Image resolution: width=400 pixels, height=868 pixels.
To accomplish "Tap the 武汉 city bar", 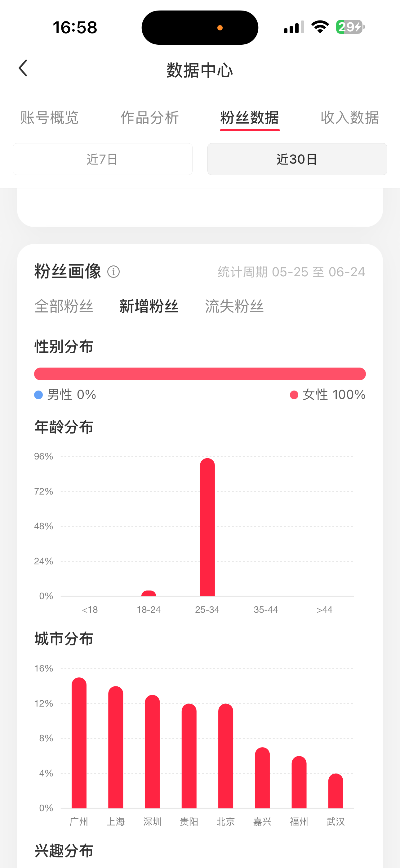I will click(x=336, y=791).
